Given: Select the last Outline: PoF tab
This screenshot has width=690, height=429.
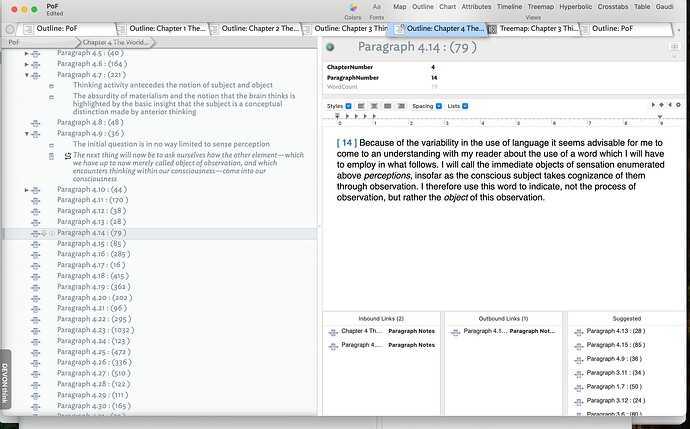Looking at the screenshot, I should (x=625, y=29).
